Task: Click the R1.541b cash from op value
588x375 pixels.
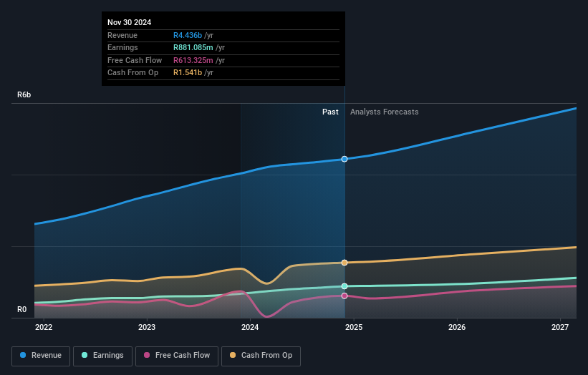Action: (x=188, y=73)
